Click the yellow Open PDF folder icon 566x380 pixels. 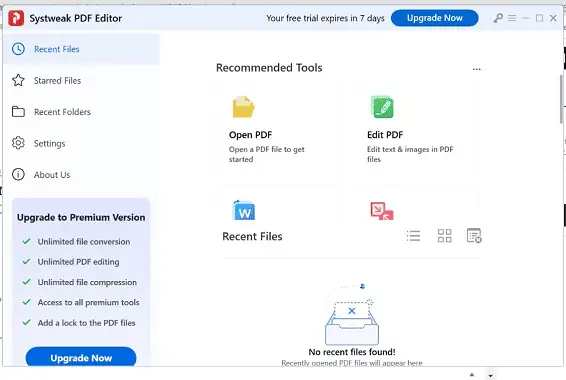pos(243,107)
